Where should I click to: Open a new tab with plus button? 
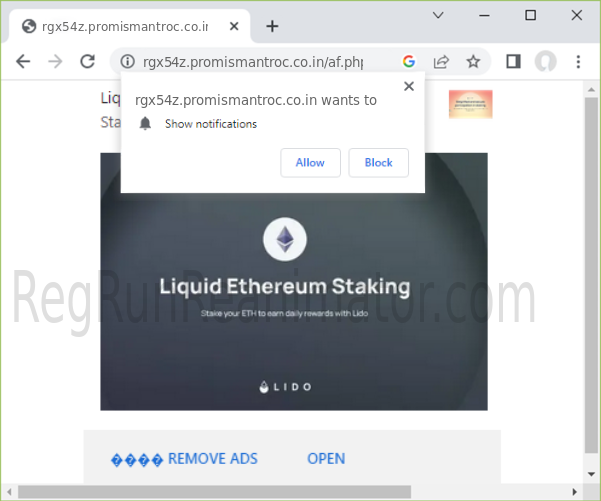[272, 26]
